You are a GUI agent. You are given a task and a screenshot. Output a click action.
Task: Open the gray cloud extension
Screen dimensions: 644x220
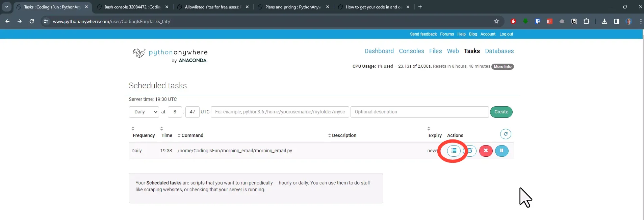click(562, 21)
